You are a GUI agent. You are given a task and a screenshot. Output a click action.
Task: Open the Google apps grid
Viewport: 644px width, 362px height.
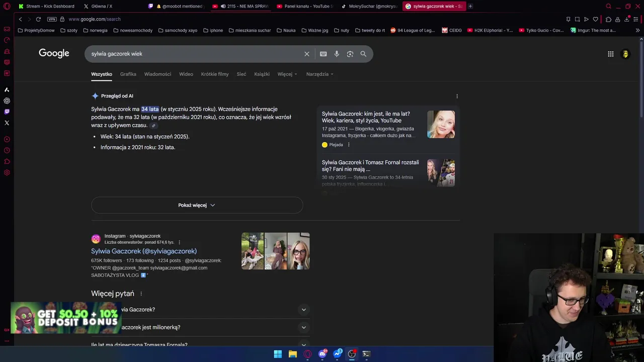coord(611,54)
